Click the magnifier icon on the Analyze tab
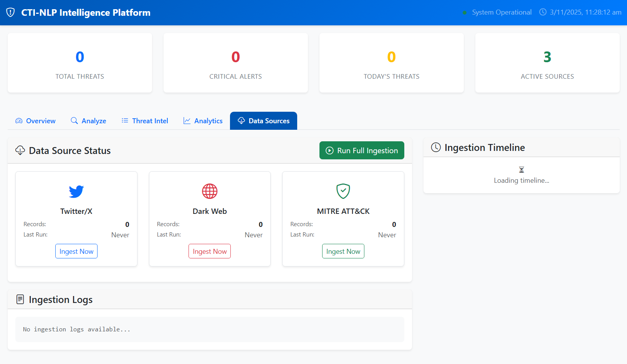This screenshot has width=627, height=364. [x=73, y=121]
